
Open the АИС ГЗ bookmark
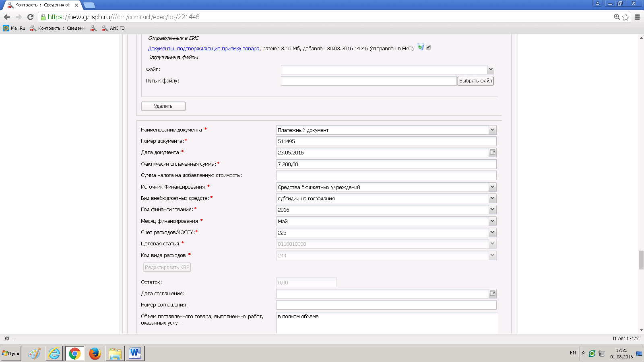pyautogui.click(x=113, y=28)
